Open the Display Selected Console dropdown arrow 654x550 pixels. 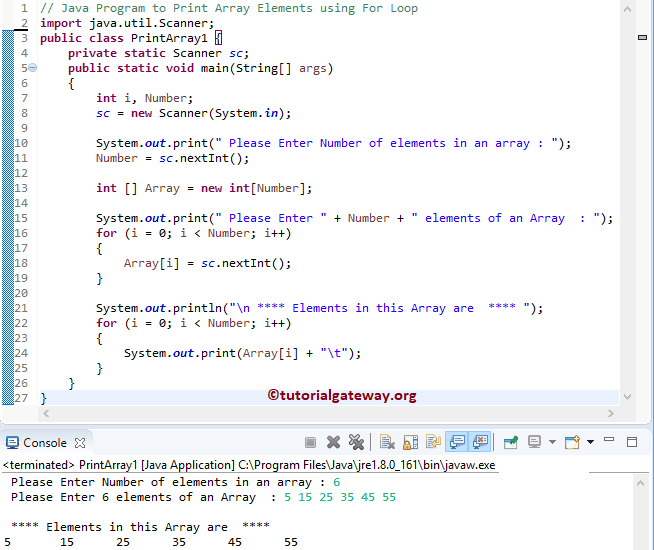(x=551, y=442)
